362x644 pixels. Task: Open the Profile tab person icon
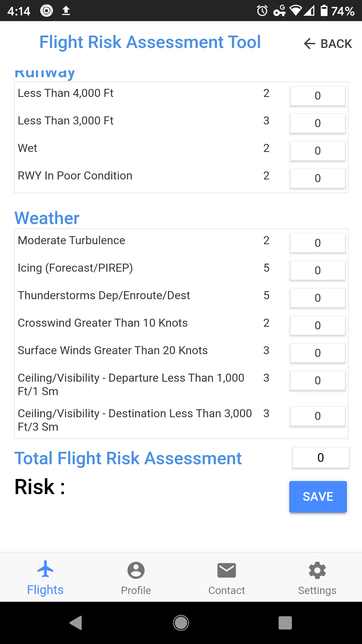pyautogui.click(x=136, y=570)
